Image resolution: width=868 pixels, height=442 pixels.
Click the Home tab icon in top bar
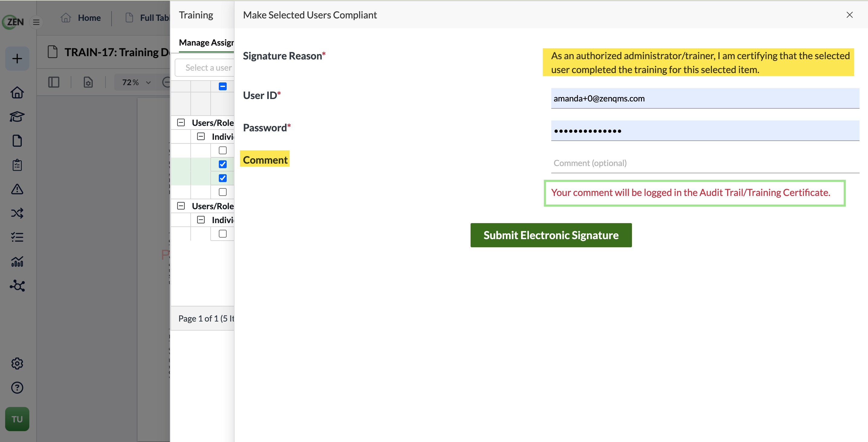(66, 18)
